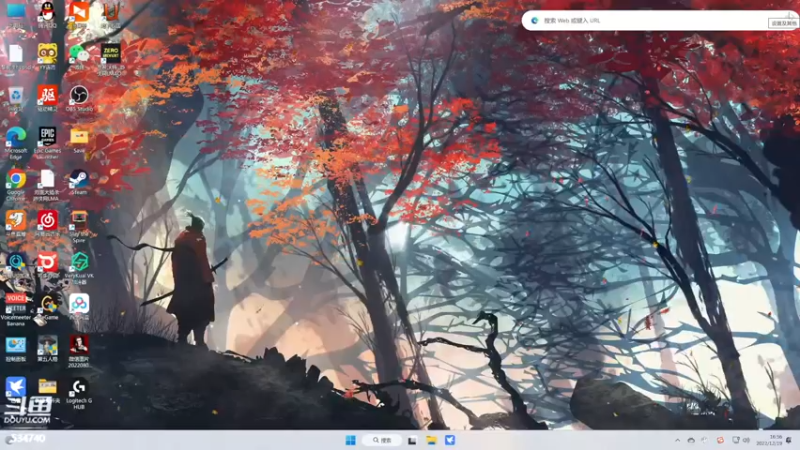Open the NetEase Cloud Music red icon
800x450 pixels.
coord(47,220)
